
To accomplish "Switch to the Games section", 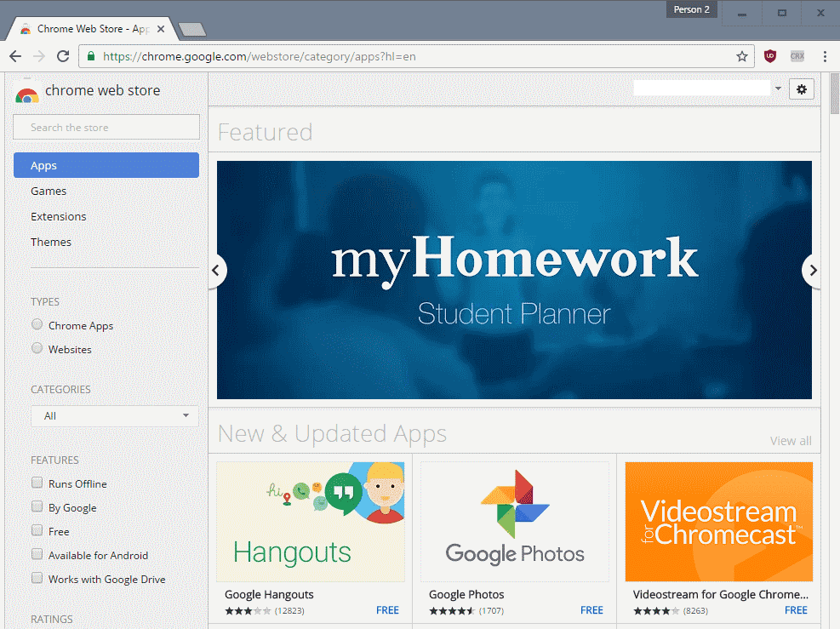I will click(x=49, y=191).
